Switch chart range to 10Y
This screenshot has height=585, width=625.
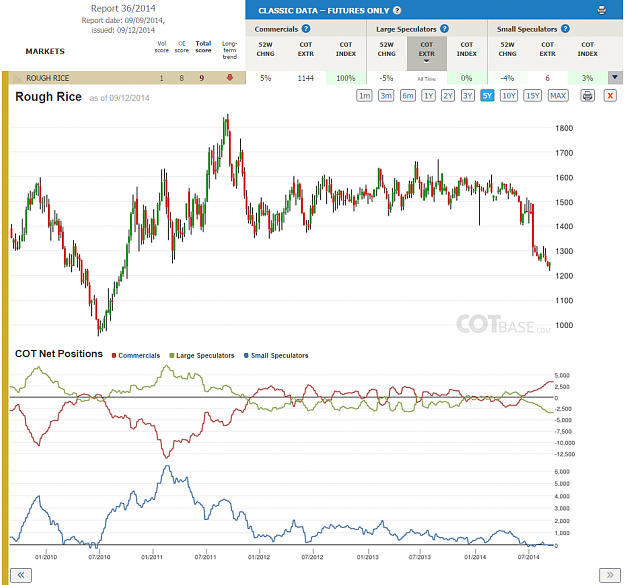509,96
